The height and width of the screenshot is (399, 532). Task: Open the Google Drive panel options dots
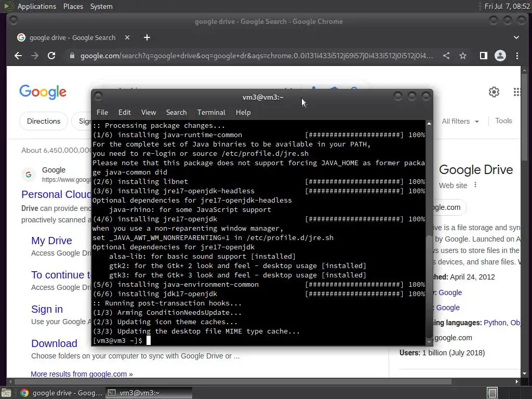[x=475, y=184]
